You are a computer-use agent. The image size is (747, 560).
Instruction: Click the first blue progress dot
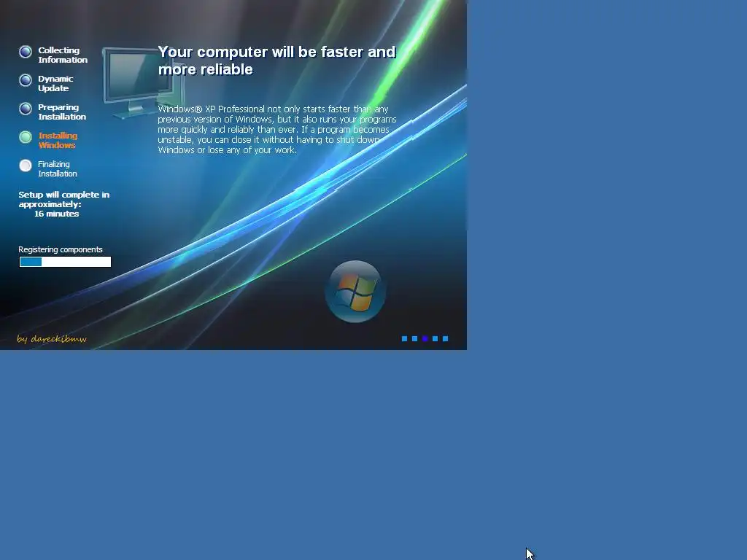coord(404,338)
